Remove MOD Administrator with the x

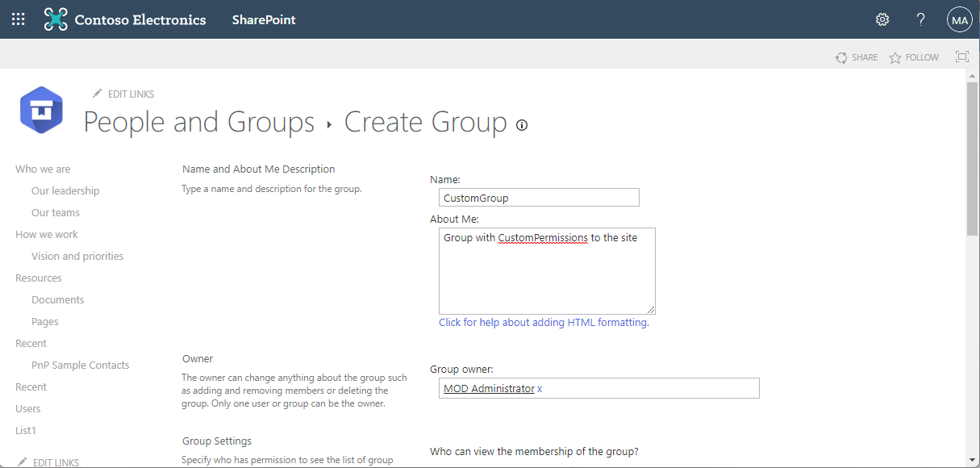click(540, 389)
